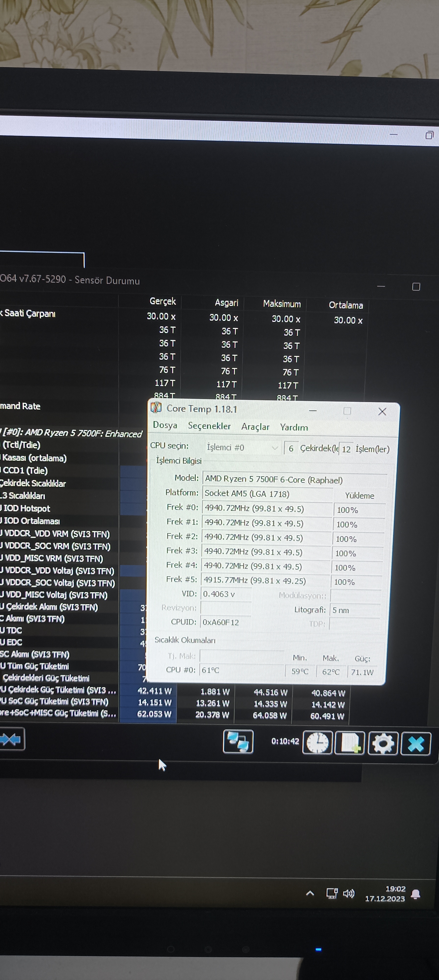Click the Ortalama column header

point(346,305)
